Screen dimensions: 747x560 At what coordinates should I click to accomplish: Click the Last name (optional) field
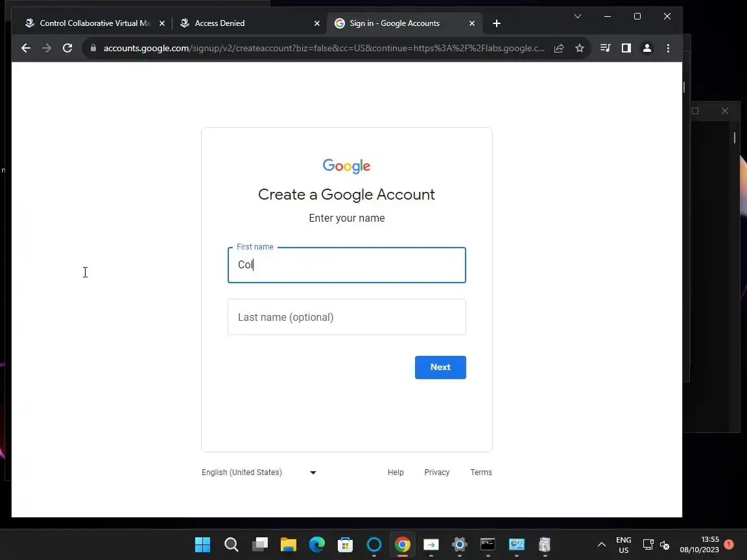347,317
